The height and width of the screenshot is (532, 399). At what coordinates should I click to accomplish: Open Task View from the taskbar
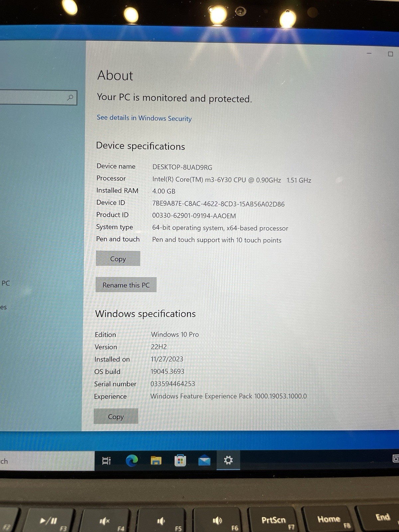point(106,461)
